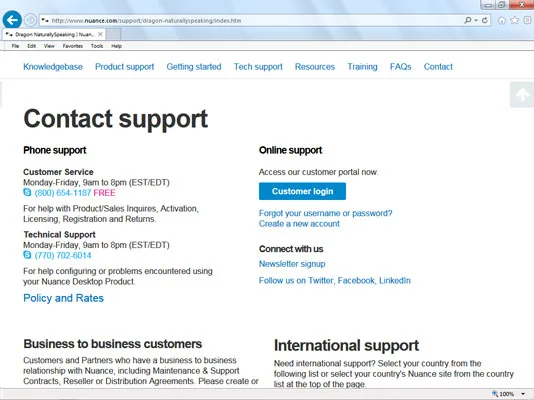Open the browser home icon

pyautogui.click(x=501, y=20)
